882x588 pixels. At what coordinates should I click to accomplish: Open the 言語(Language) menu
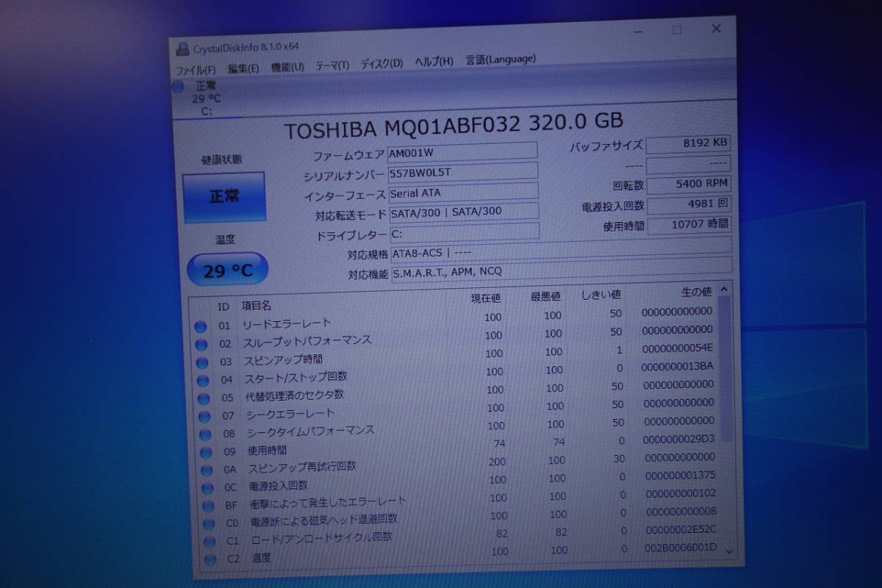pos(501,60)
